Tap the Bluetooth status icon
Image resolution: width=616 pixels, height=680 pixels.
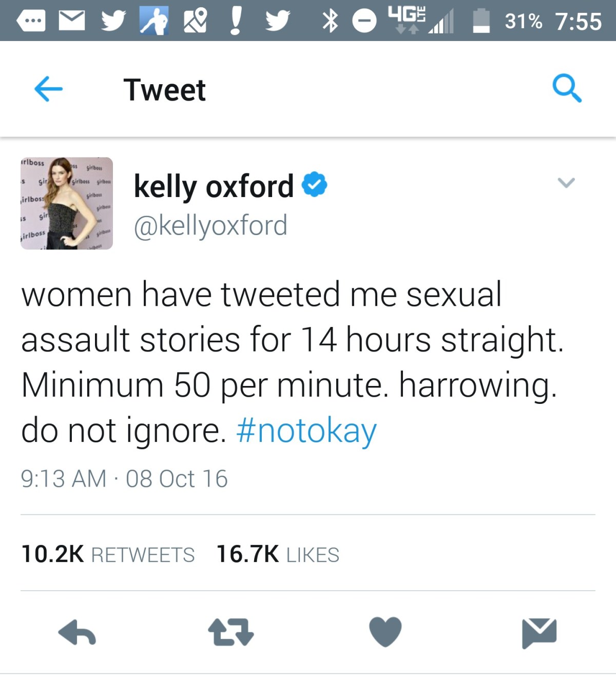(x=330, y=21)
